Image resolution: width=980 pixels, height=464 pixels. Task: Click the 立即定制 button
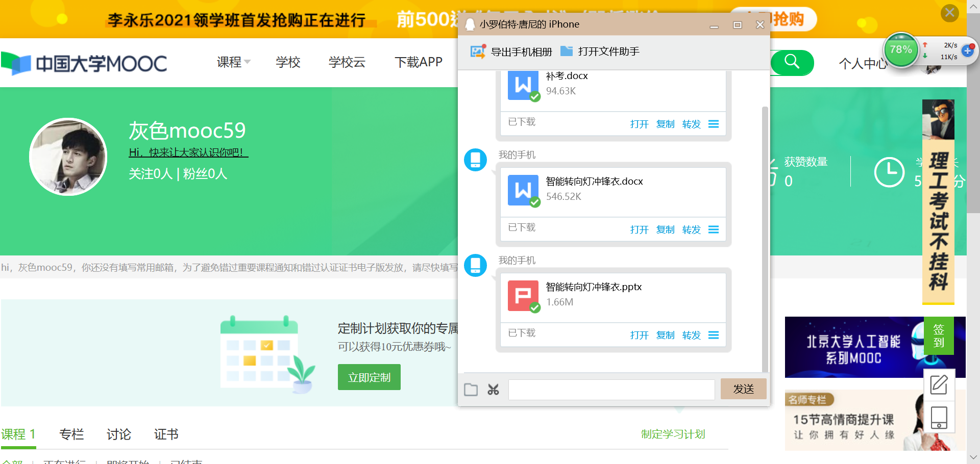coord(369,377)
